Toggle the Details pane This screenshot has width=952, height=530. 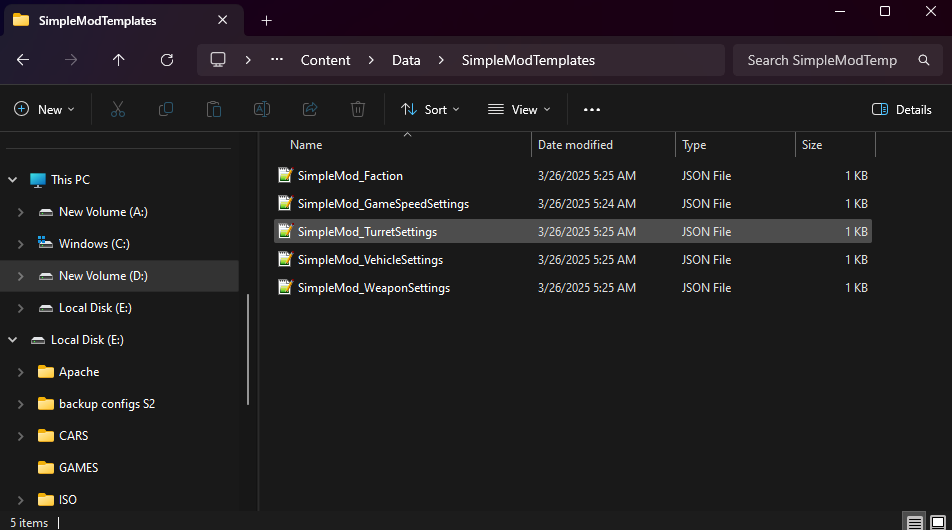[x=902, y=109]
